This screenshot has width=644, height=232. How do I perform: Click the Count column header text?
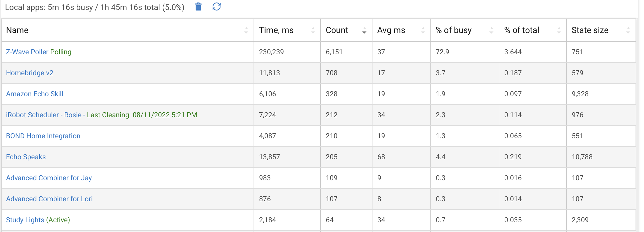[x=337, y=30]
